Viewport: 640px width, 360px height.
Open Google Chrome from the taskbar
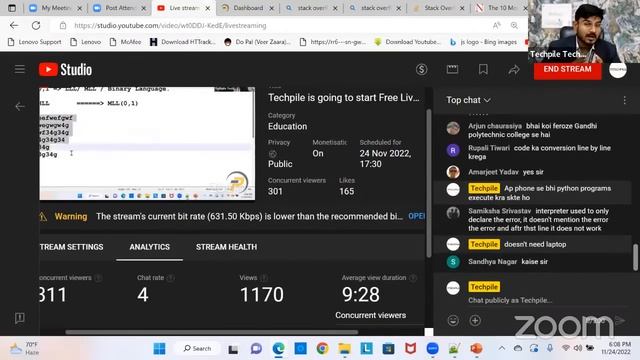(x=322, y=349)
